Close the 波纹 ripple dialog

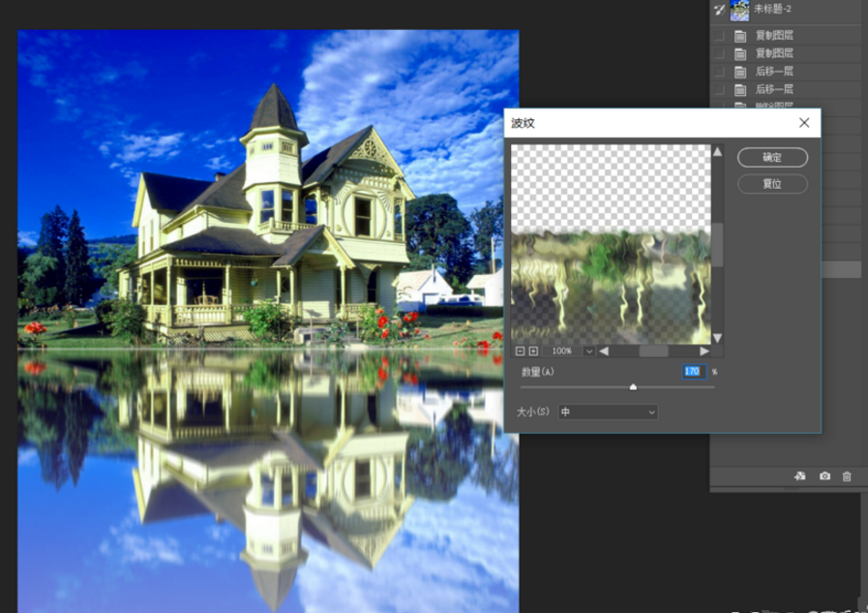pos(804,123)
